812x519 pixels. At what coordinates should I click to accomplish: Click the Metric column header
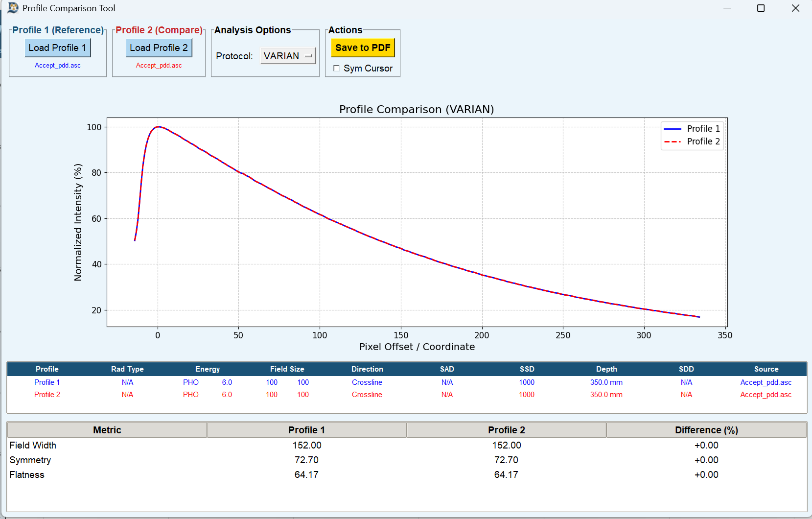[107, 430]
